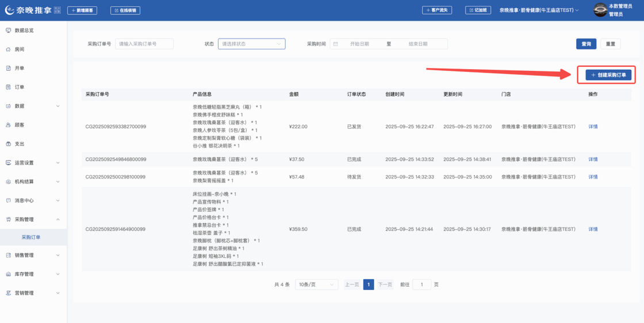Click the 机构结算 icon in sidebar
The width and height of the screenshot is (644, 323).
[x=8, y=182]
